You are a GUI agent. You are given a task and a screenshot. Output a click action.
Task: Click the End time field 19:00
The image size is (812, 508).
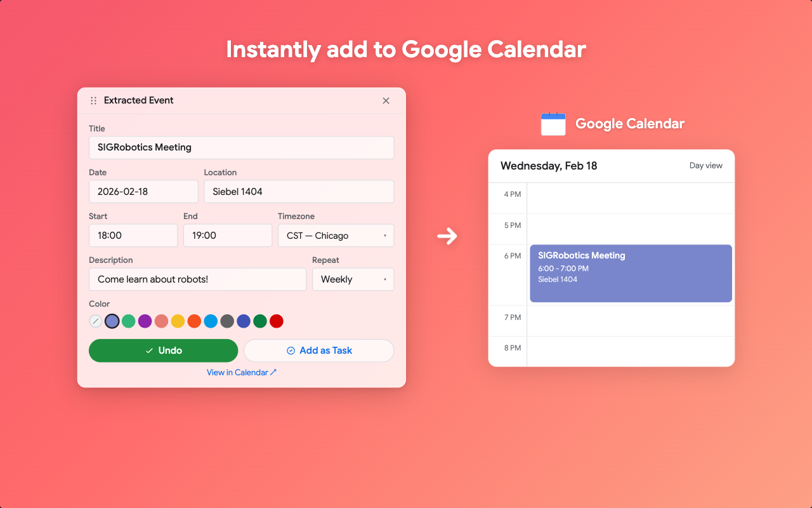(x=228, y=236)
